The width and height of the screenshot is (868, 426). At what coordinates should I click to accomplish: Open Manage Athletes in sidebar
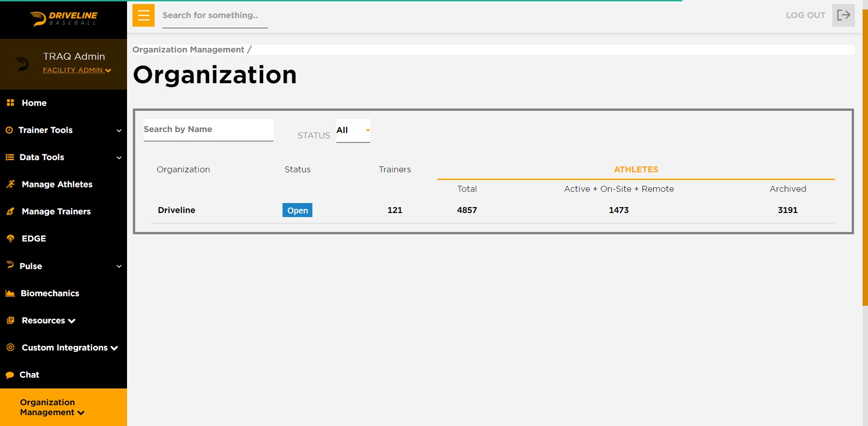point(57,184)
